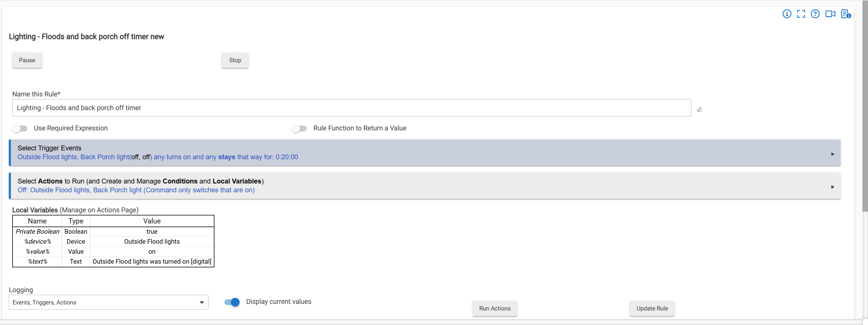Open the Logging dropdown menu
Screen dimensions: 868x325
pos(108,302)
